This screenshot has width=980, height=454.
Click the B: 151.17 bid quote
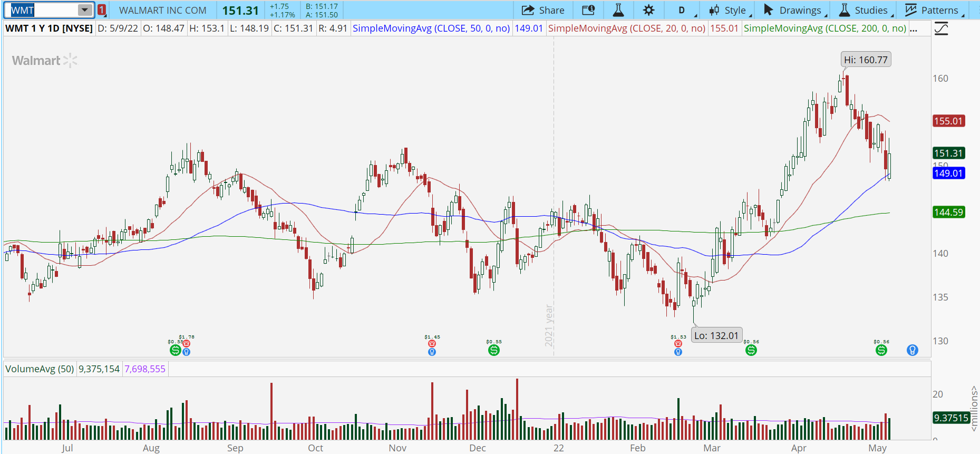(x=322, y=6)
